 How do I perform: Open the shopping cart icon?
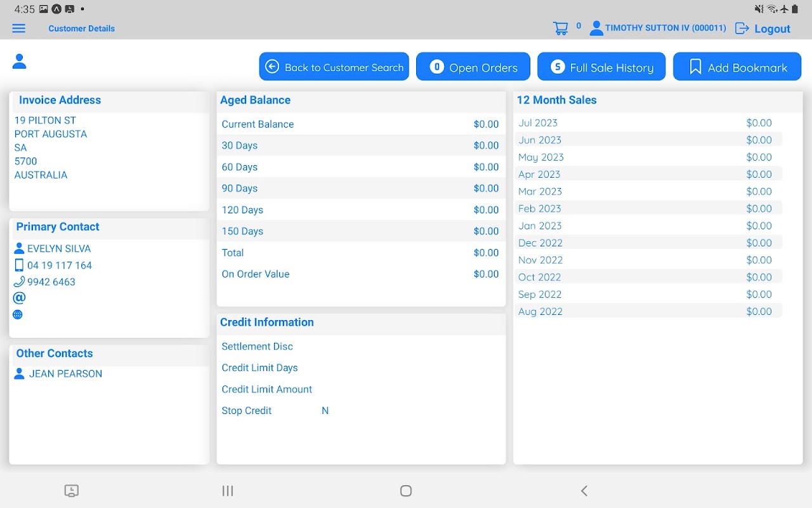560,29
